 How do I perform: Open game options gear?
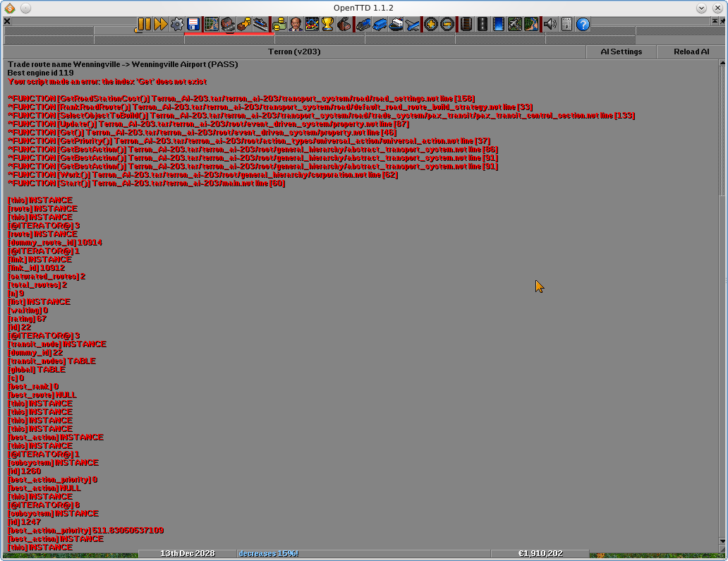[x=177, y=24]
